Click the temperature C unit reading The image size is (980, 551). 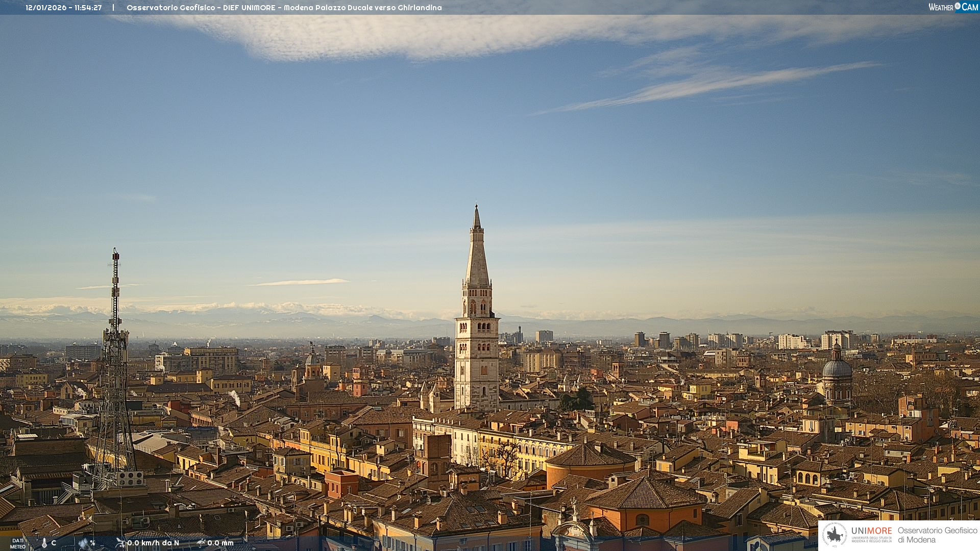tap(54, 543)
